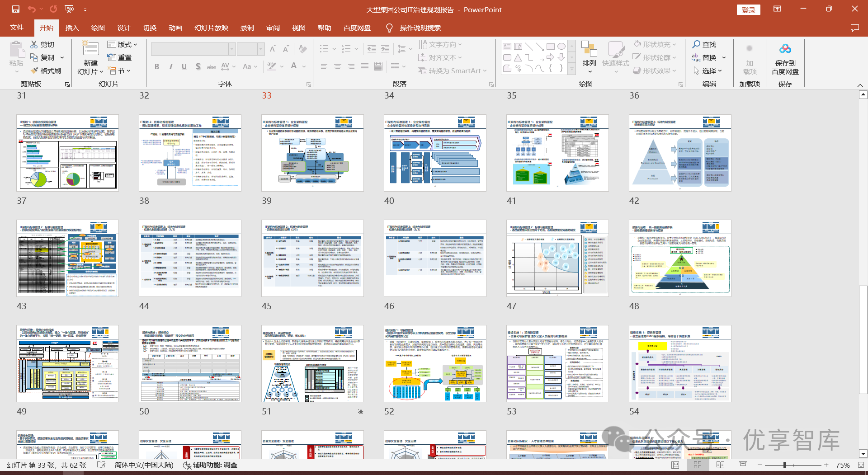Screen dimensions: 868x475
Task: Open the font name combo box dropdown
Action: click(x=232, y=49)
